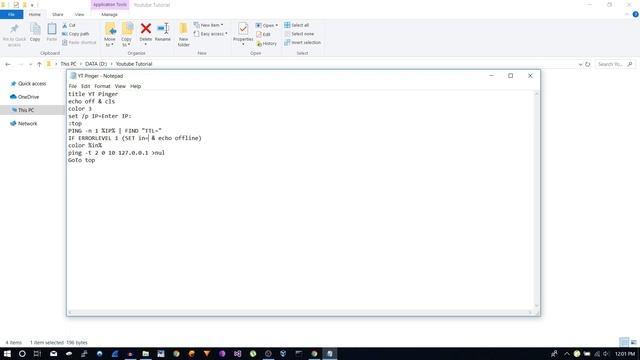Select OneDrive in navigation pane

point(24,97)
